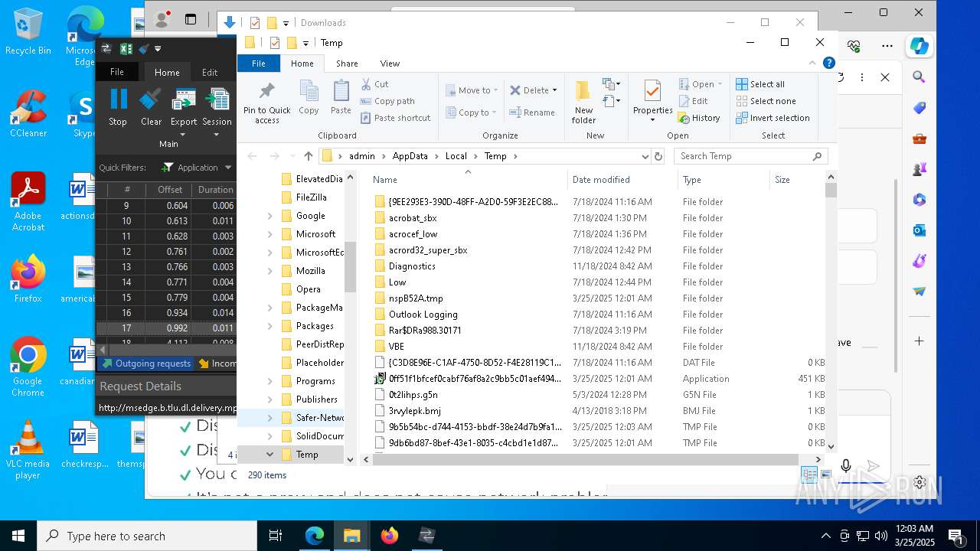Open Edge browser essentials heart icon
The width and height of the screenshot is (980, 551).
click(854, 46)
